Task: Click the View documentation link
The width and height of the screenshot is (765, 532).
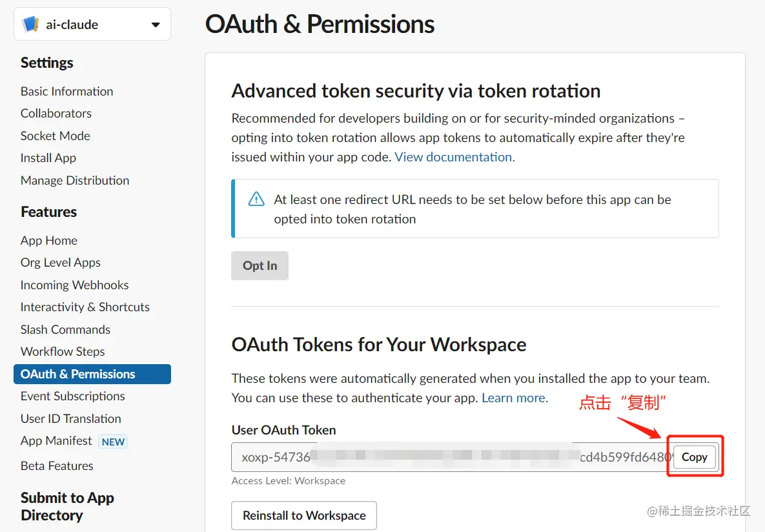Action: tap(454, 157)
